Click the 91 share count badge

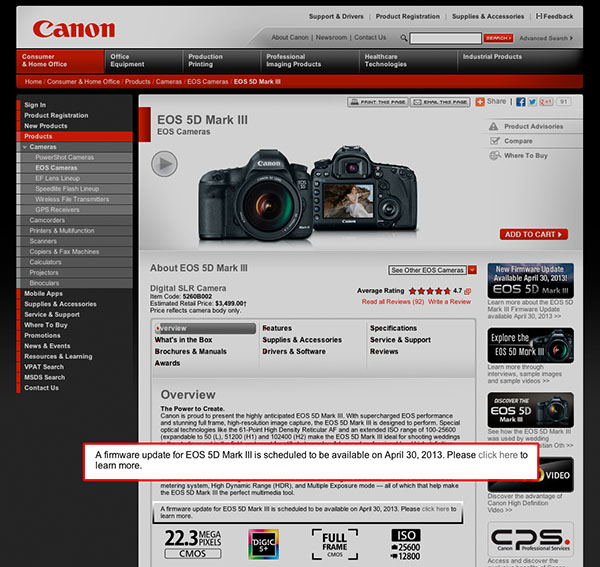click(563, 102)
